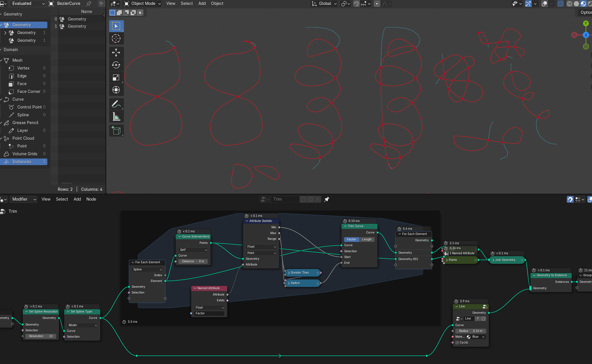Open the viewport Add menu
Image resolution: width=592 pixels, height=364 pixels.
202,3
